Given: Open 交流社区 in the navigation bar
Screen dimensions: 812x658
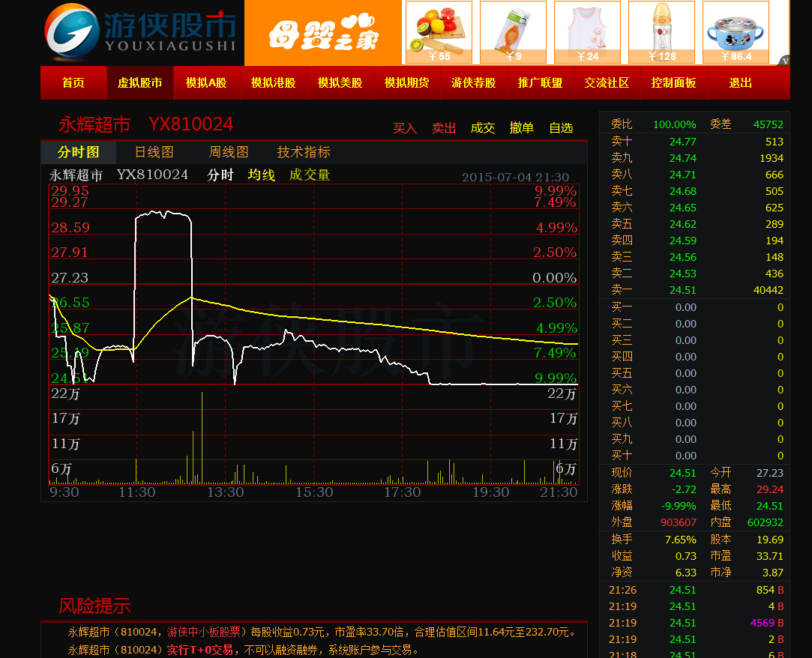Looking at the screenshot, I should click(x=607, y=83).
